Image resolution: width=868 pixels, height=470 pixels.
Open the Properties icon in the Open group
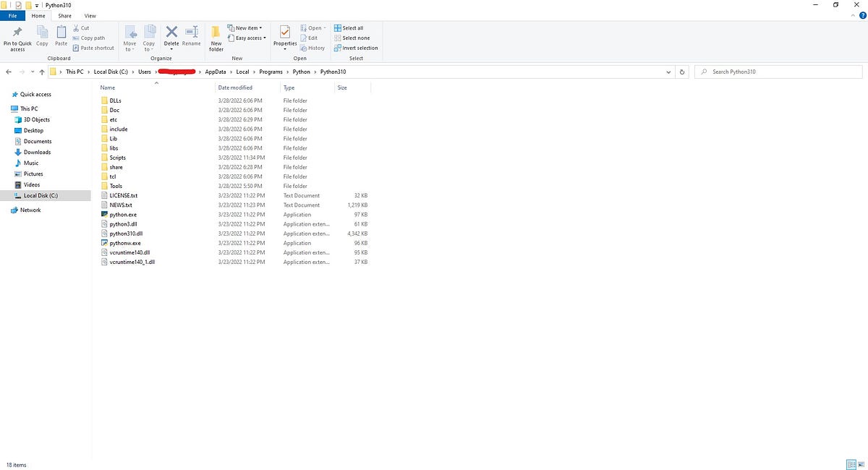(284, 38)
